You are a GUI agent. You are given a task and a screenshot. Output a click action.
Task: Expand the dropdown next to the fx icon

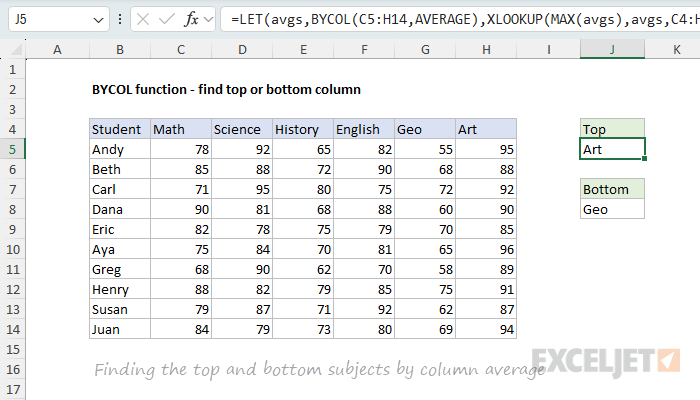(x=208, y=19)
